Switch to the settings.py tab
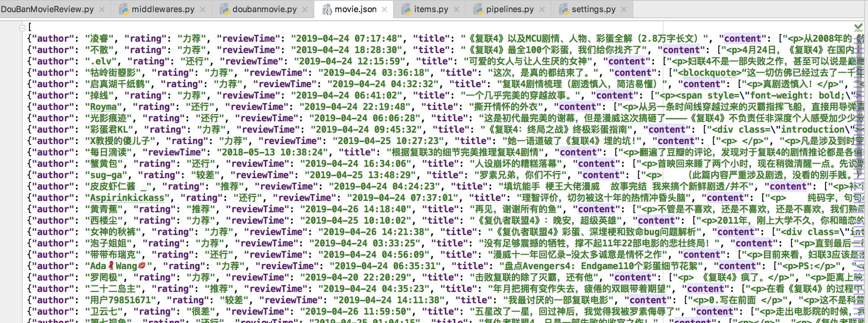Screen dimensions: 868x323 pos(593,9)
